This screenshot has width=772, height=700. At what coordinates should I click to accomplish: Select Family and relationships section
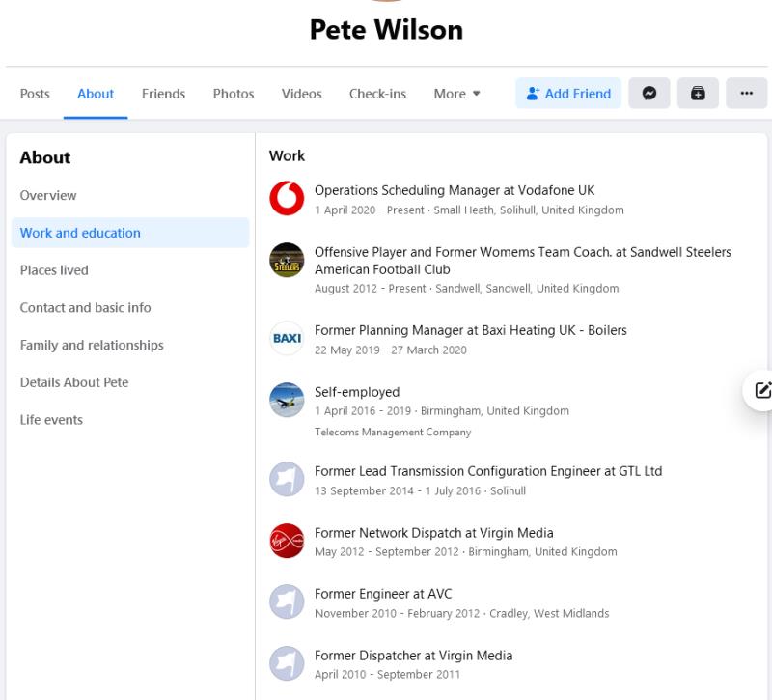92,345
